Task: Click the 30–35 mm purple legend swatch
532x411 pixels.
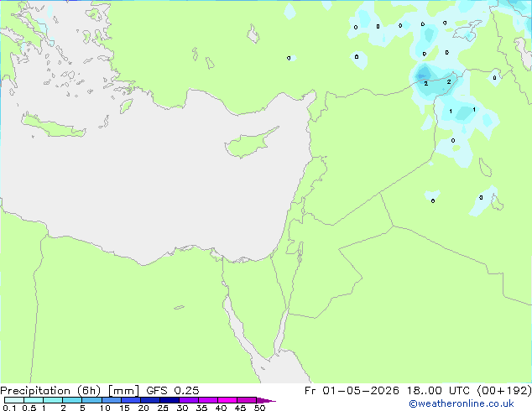Action: click(188, 400)
